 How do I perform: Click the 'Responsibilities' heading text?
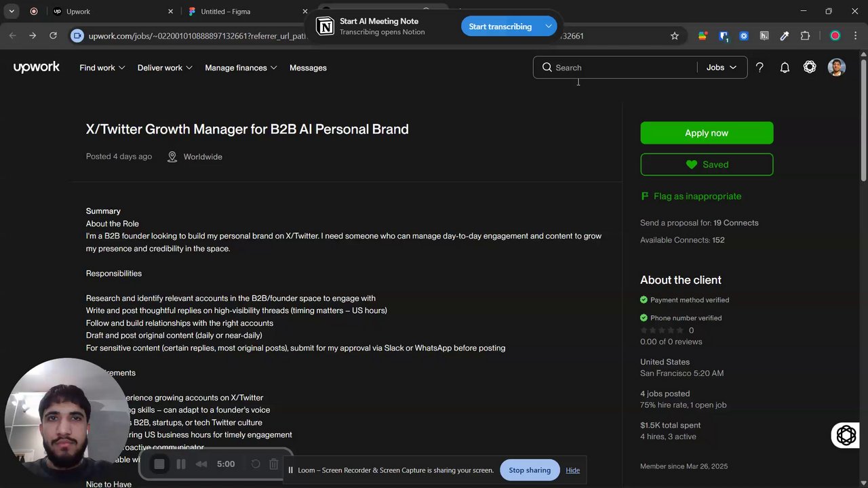pyautogui.click(x=114, y=273)
